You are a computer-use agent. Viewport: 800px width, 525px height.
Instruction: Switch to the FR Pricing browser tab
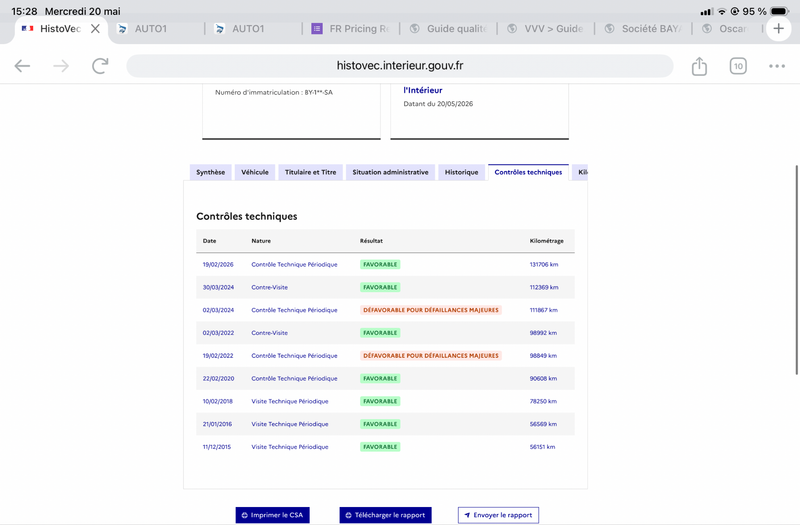coord(351,29)
